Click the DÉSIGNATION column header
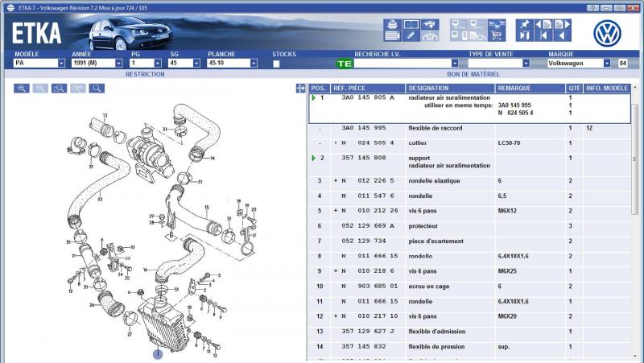 tap(450, 89)
